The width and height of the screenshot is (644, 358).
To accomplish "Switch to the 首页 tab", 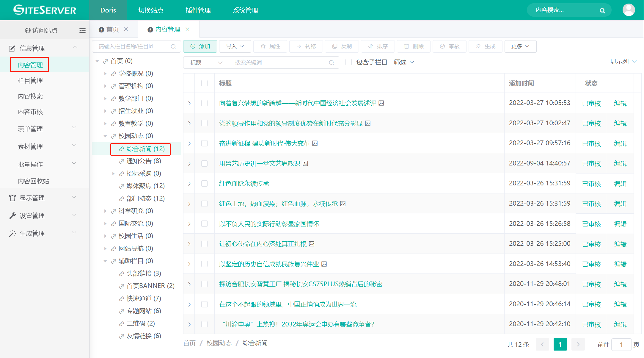I will pos(112,29).
